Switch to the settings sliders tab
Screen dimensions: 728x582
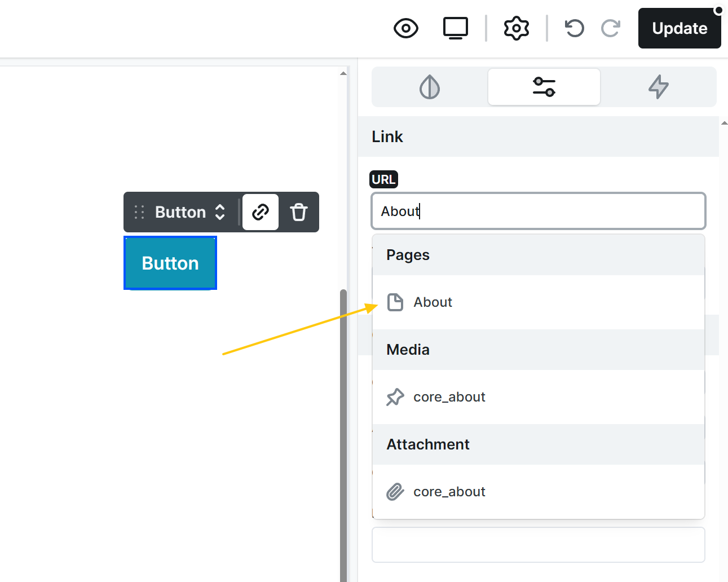point(544,87)
